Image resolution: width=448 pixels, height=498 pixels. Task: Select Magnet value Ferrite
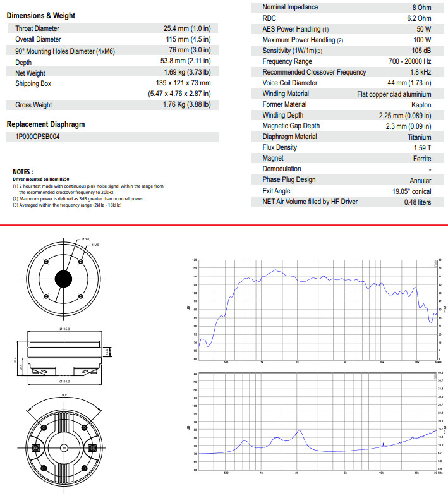coord(422,159)
